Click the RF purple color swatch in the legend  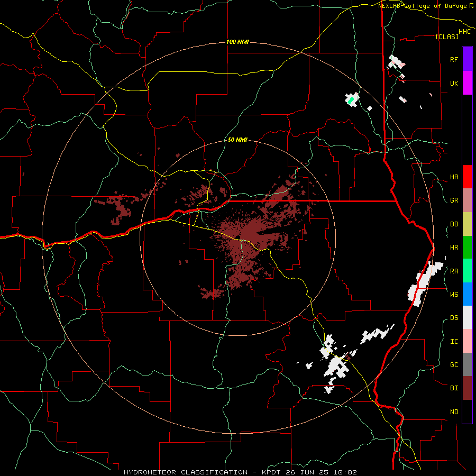(467, 59)
